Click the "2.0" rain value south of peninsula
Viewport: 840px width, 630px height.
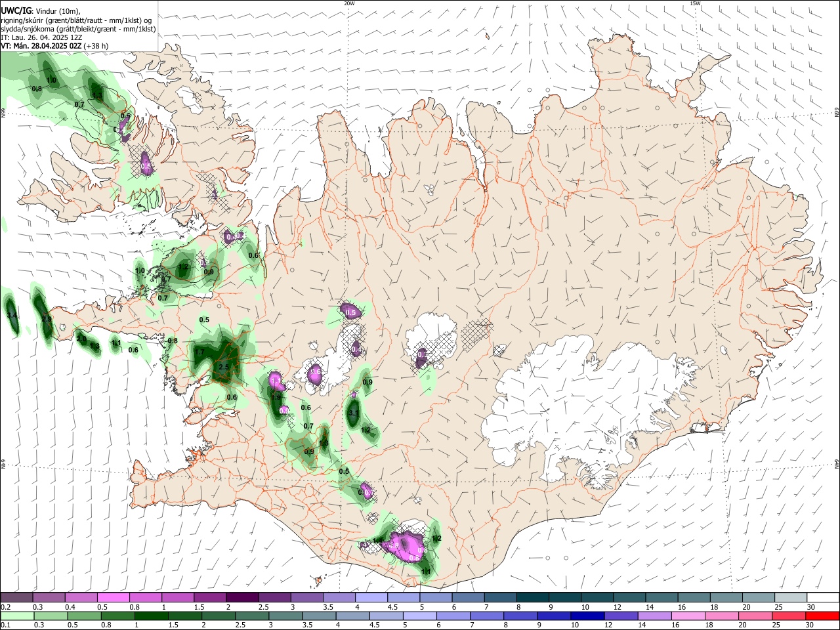(x=81, y=339)
